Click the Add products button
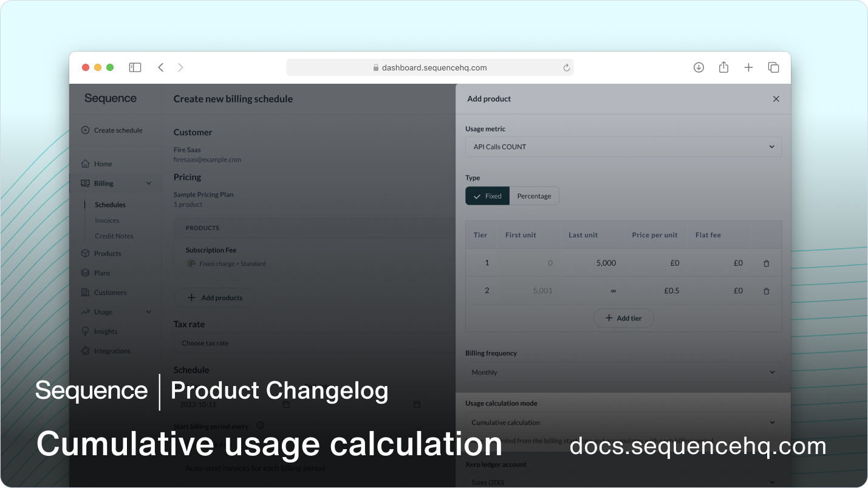The height and width of the screenshot is (488, 868). [214, 297]
